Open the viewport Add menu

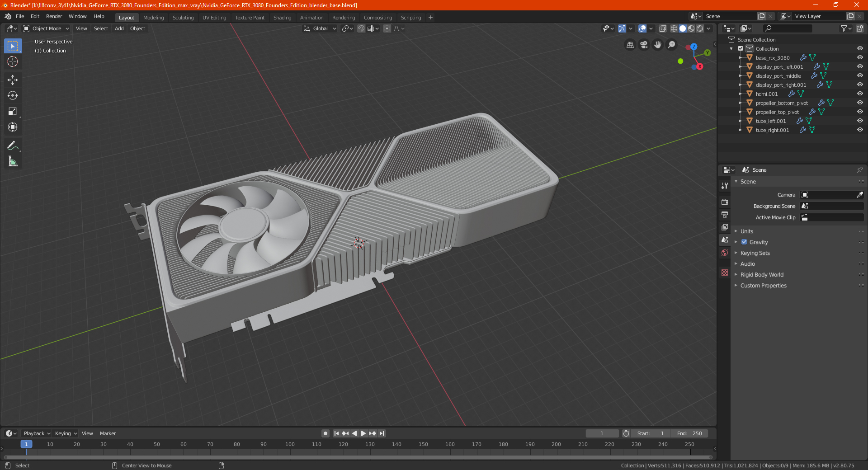119,28
